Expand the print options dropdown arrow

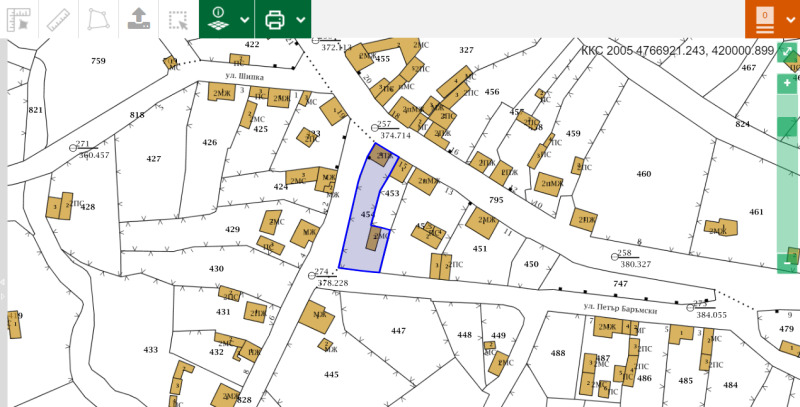tap(300, 20)
